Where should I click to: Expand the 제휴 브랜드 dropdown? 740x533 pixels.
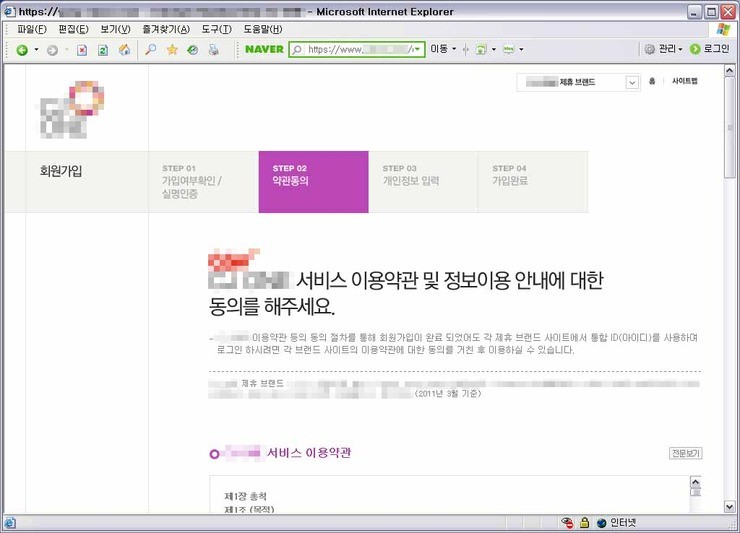[631, 83]
